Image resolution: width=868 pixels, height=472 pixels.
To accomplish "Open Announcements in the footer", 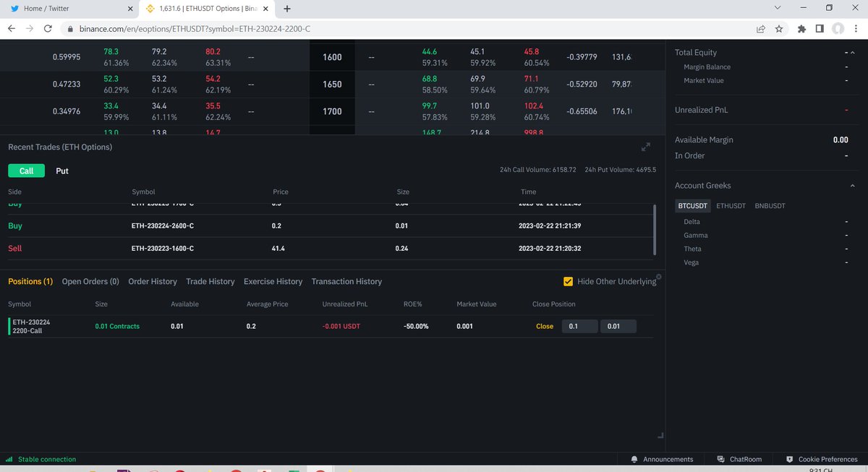I will (668, 460).
